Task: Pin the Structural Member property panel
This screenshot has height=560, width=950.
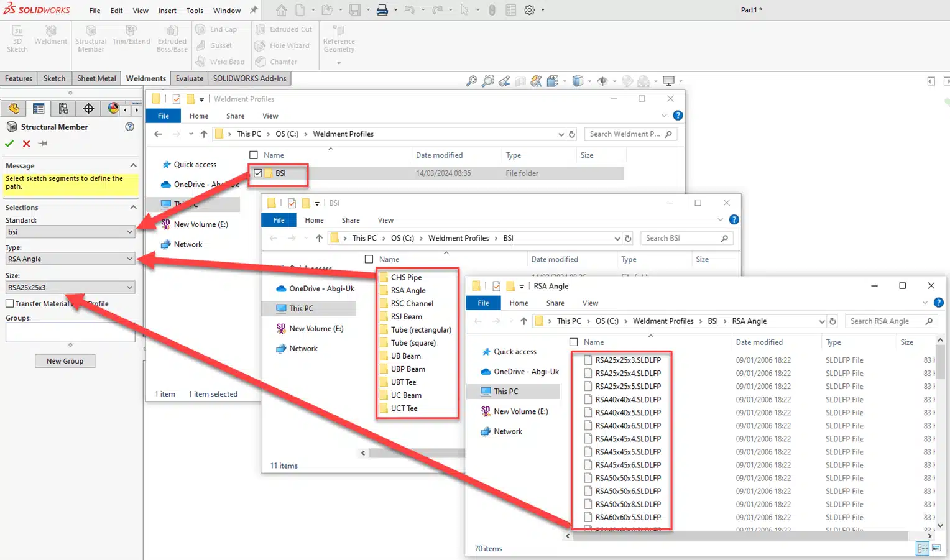Action: pos(43,144)
